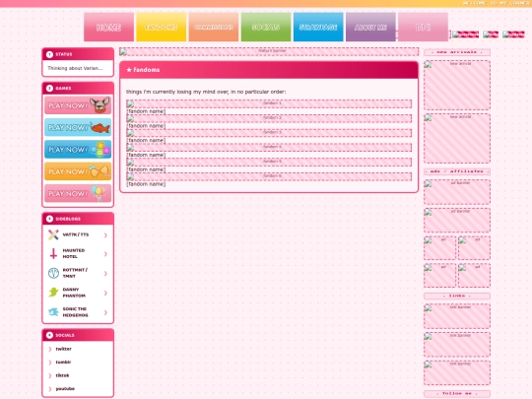Expand the VAT7K / TTS row chevron
This screenshot has width=532, height=399.
(105, 235)
